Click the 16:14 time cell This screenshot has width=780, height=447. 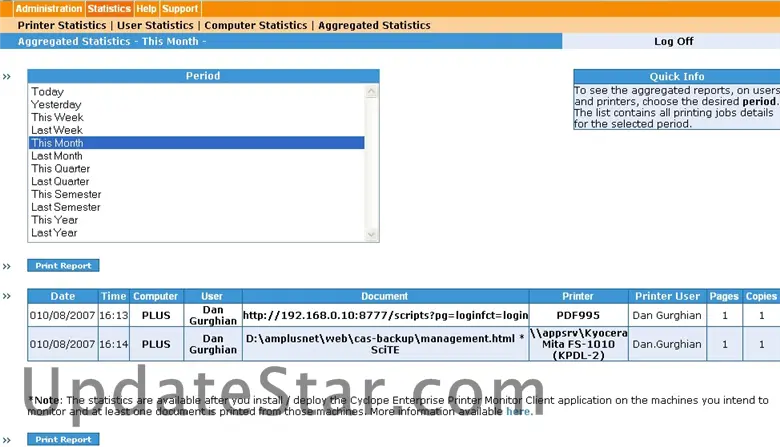113,344
